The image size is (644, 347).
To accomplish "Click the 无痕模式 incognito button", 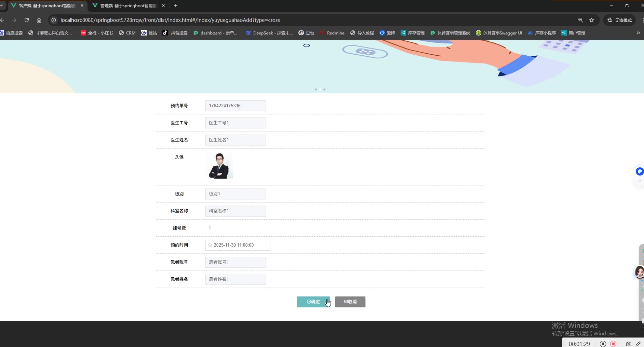I will click(x=619, y=20).
